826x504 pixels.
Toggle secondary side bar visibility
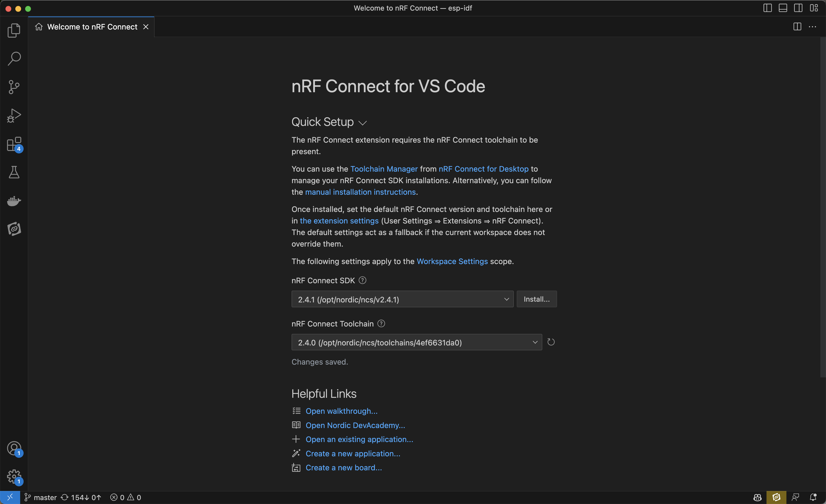coord(798,8)
